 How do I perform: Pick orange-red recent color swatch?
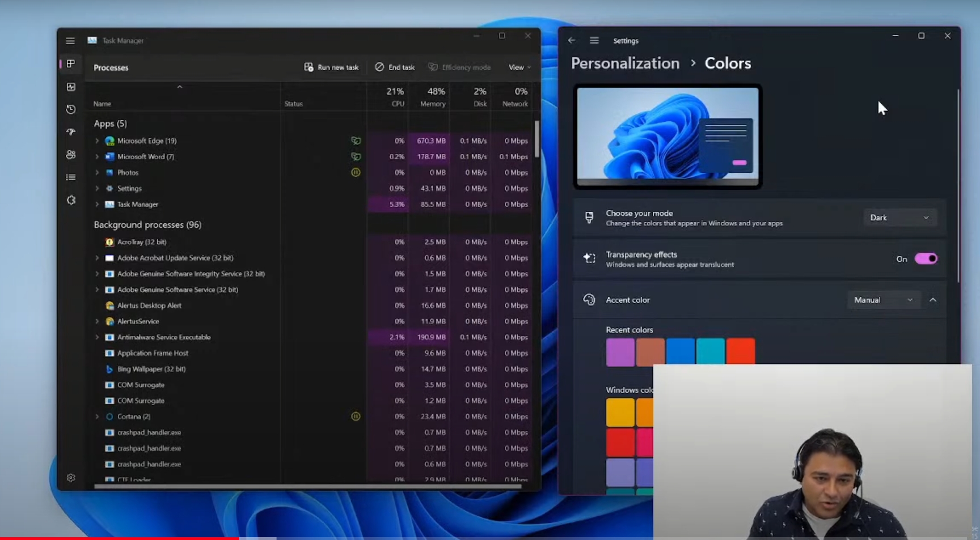(x=740, y=352)
